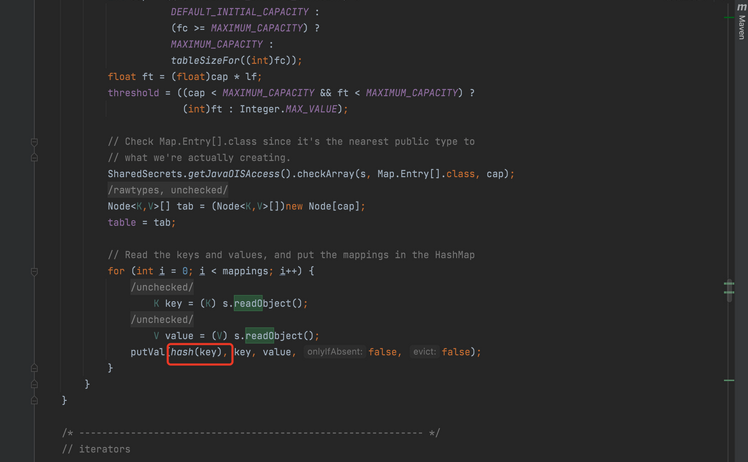This screenshot has width=748, height=462.
Task: Click the 'evict:' parameter hint
Action: (425, 352)
